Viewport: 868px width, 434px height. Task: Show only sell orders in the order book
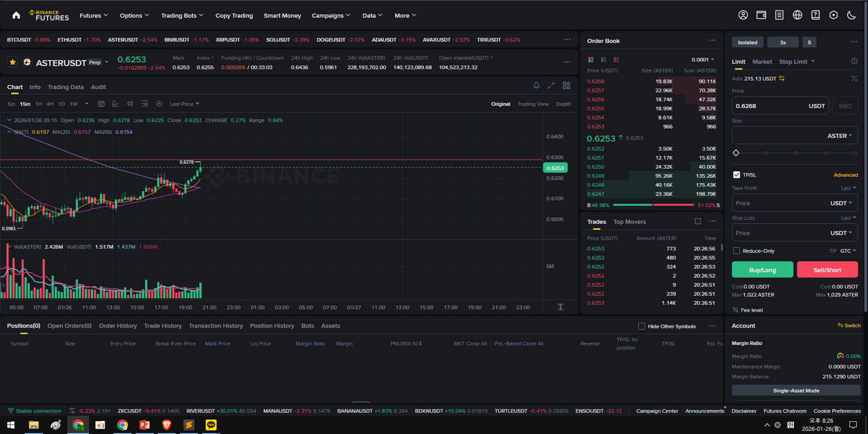coord(616,60)
